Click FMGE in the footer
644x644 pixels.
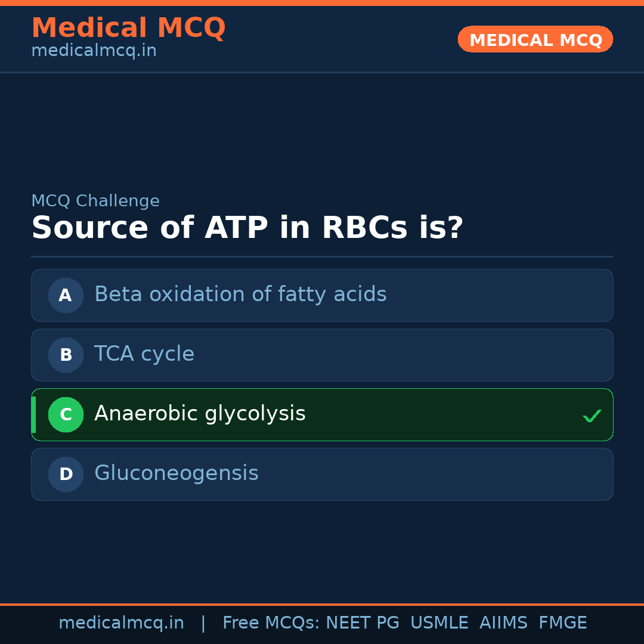562,623
